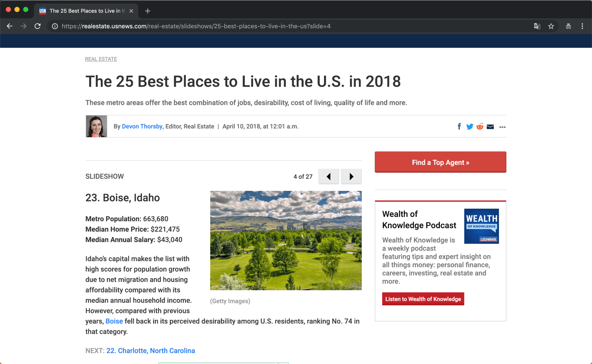Follow the Boise link in the paragraph

pos(114,321)
